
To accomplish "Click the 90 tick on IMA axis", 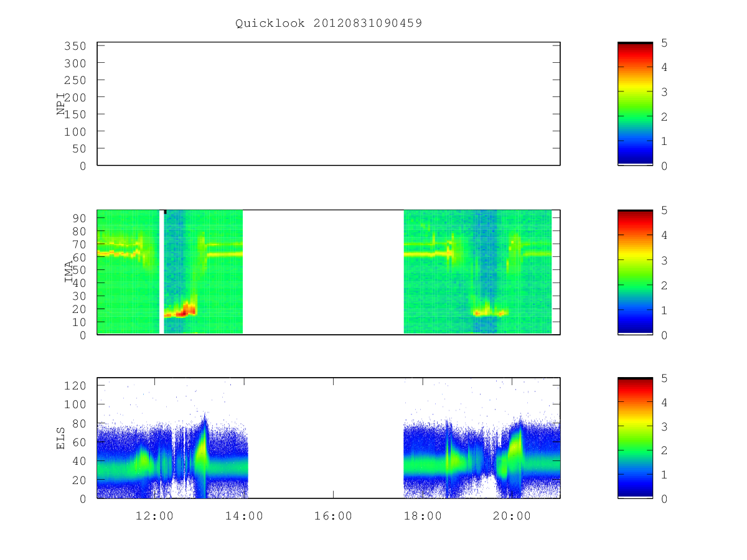I will point(80,218).
